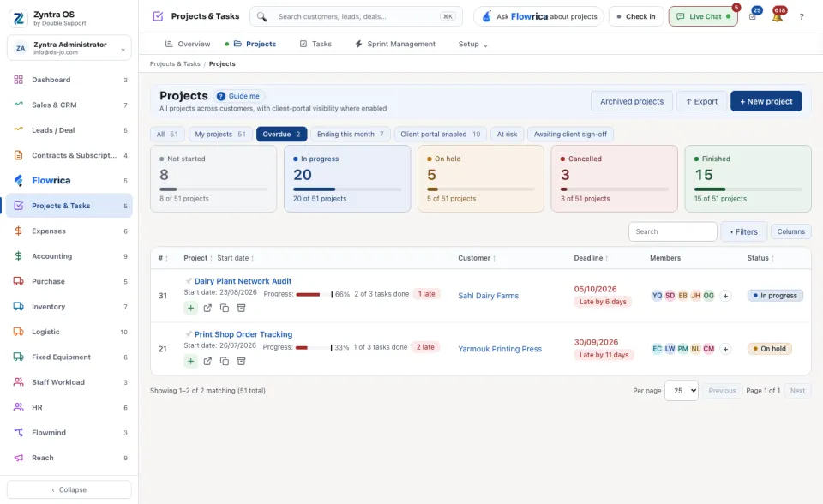The height and width of the screenshot is (504, 823).
Task: Enable the Awaiting client sign-off filter
Action: 570,135
